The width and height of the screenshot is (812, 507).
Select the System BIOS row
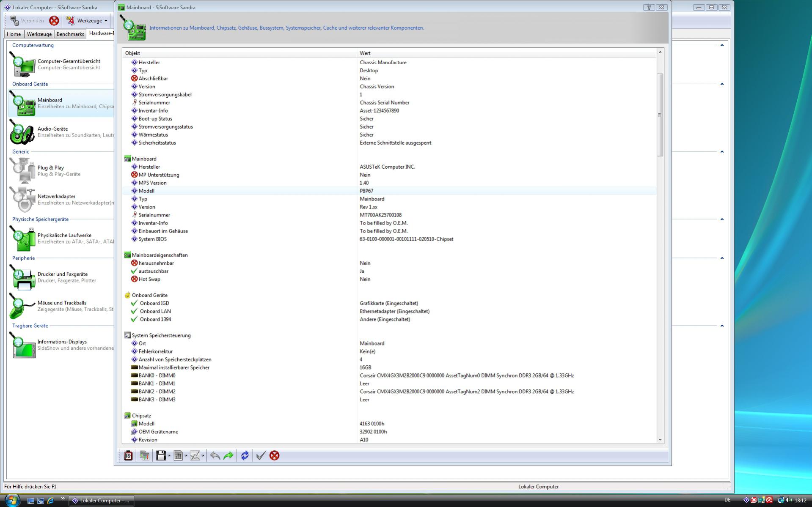(389, 239)
